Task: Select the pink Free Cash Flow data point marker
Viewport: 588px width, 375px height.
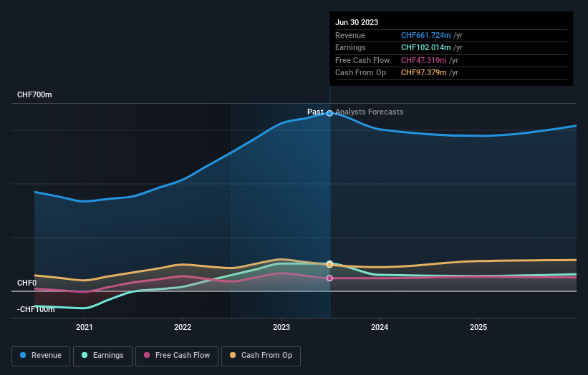Action: [x=329, y=278]
